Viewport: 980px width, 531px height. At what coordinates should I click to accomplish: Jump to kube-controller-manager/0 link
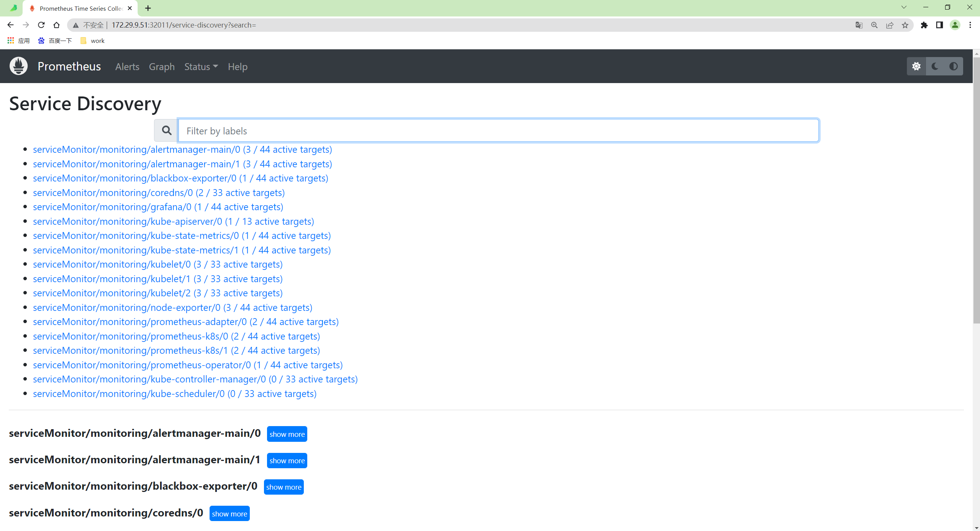pyautogui.click(x=195, y=379)
